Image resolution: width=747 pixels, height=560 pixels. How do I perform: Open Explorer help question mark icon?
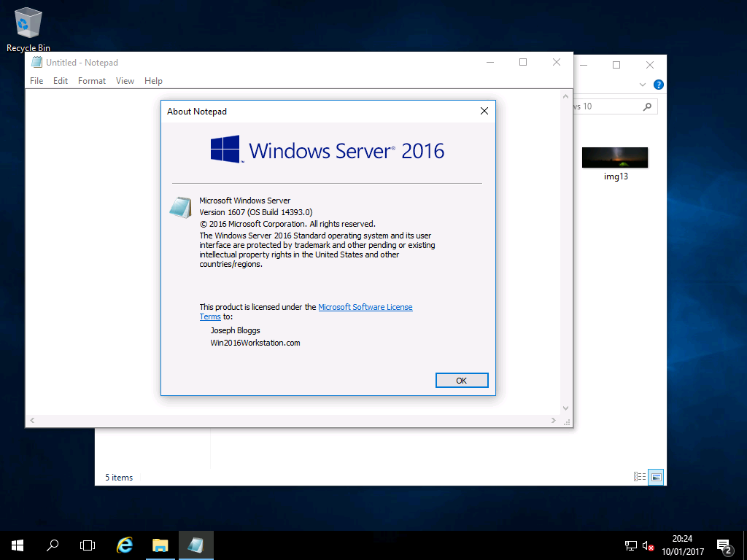pyautogui.click(x=659, y=85)
